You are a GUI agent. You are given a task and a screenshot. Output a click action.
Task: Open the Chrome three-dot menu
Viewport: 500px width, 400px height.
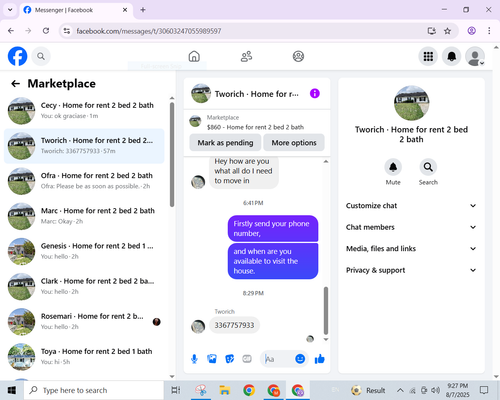point(489,31)
